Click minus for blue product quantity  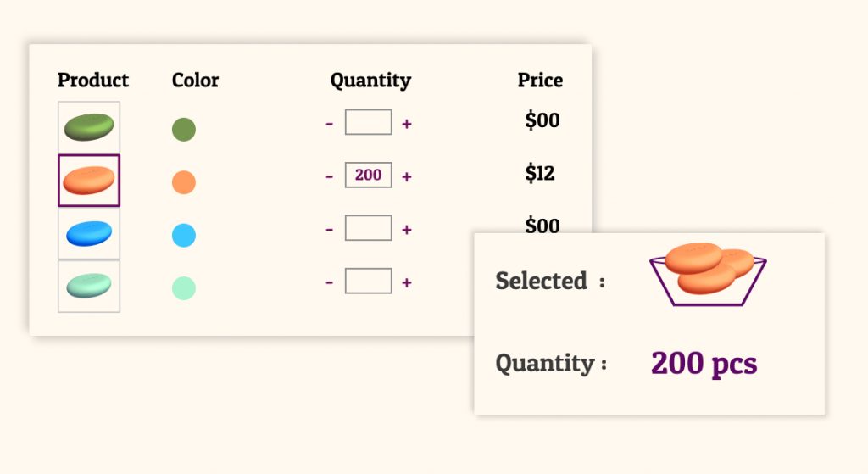[x=330, y=229]
